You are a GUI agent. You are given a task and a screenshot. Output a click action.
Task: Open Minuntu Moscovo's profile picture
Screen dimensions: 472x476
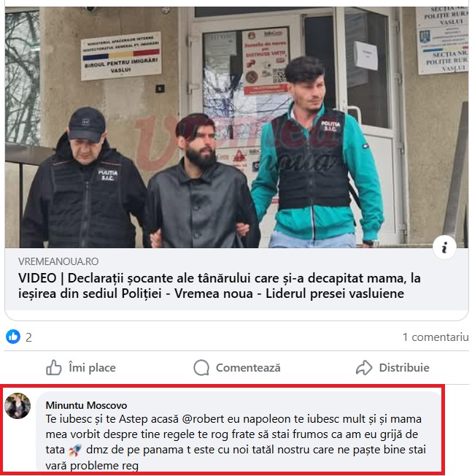point(18,406)
